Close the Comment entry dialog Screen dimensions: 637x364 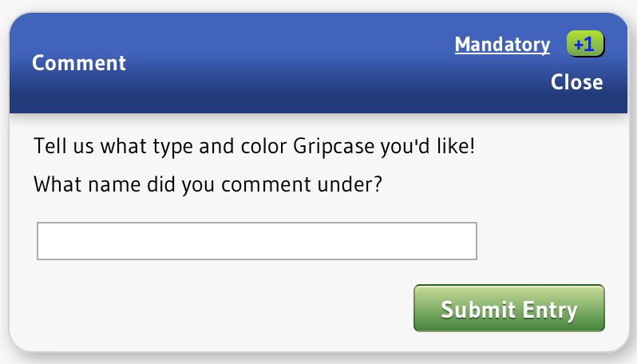click(x=576, y=82)
